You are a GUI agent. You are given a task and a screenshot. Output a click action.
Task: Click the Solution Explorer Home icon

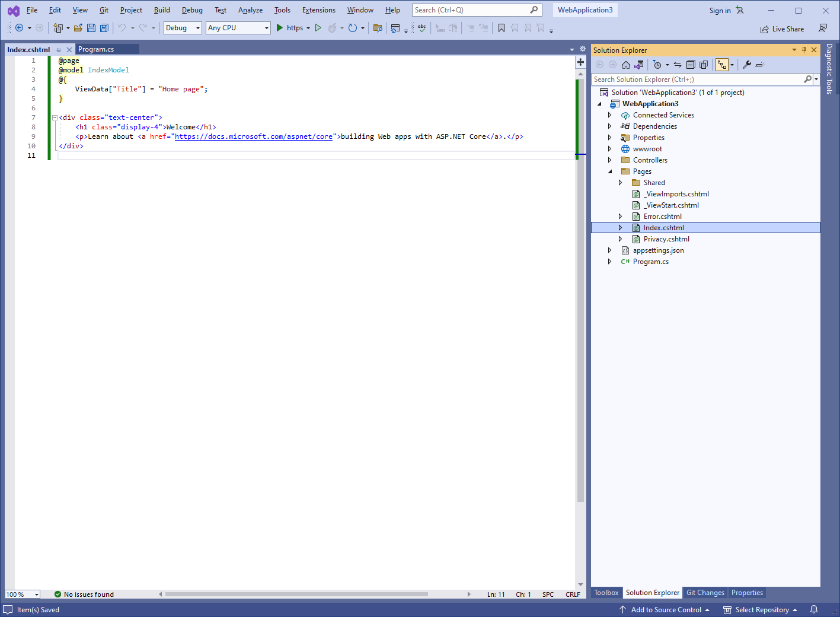(625, 65)
